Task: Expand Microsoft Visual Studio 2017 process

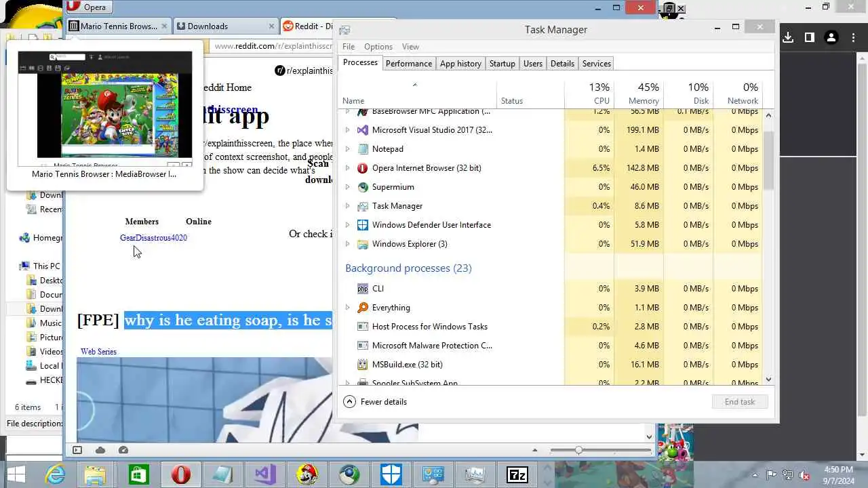Action: (x=348, y=130)
